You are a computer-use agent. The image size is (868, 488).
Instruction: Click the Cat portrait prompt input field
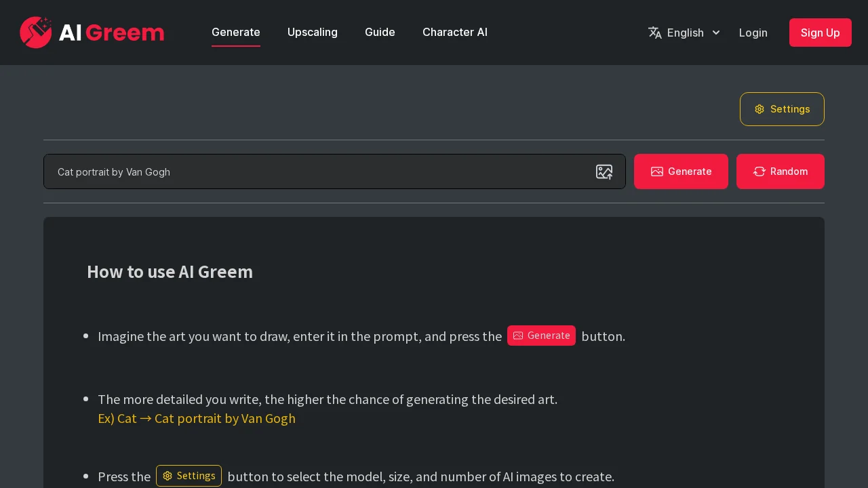[305, 171]
